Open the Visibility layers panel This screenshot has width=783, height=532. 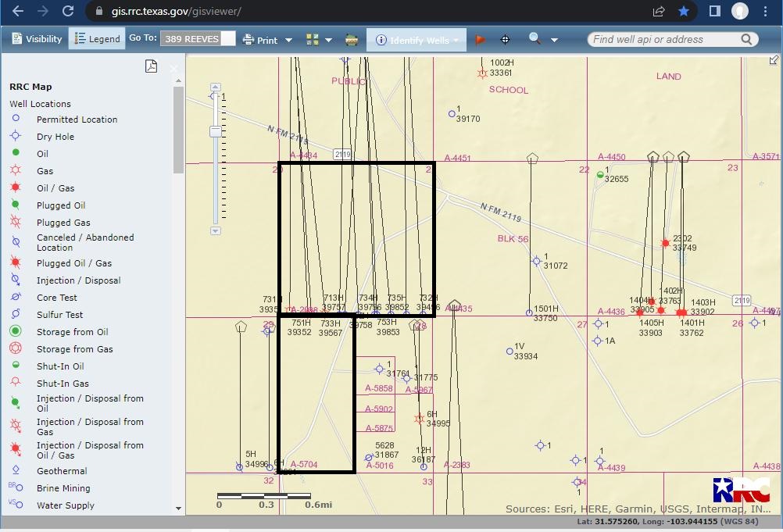[x=37, y=39]
